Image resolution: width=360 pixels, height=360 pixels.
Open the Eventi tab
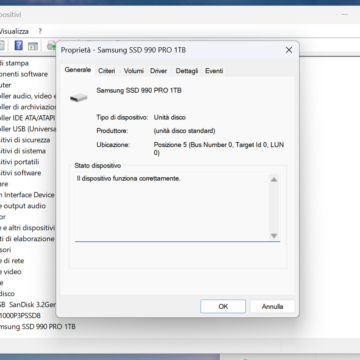[x=214, y=71]
